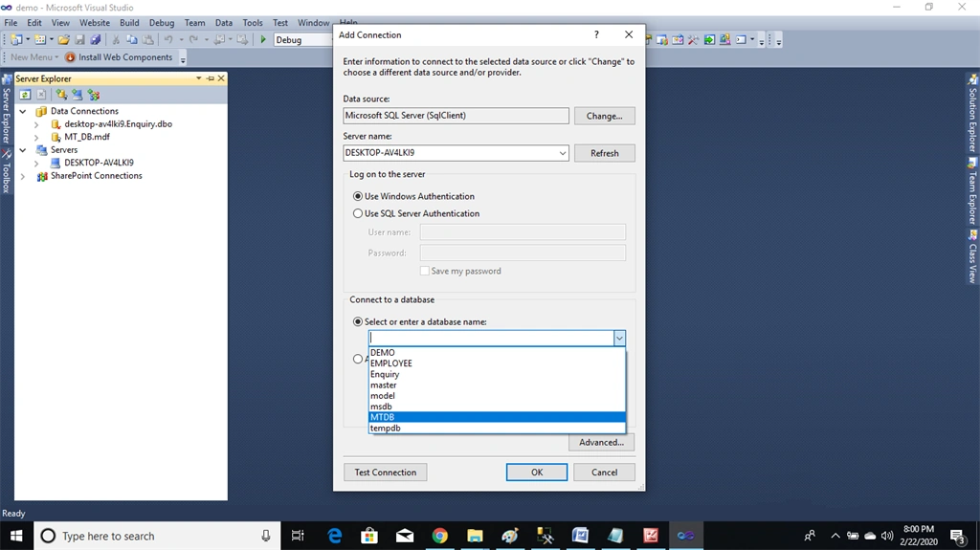The width and height of the screenshot is (980, 550).
Task: Select Enquiry in database list
Action: 498,374
